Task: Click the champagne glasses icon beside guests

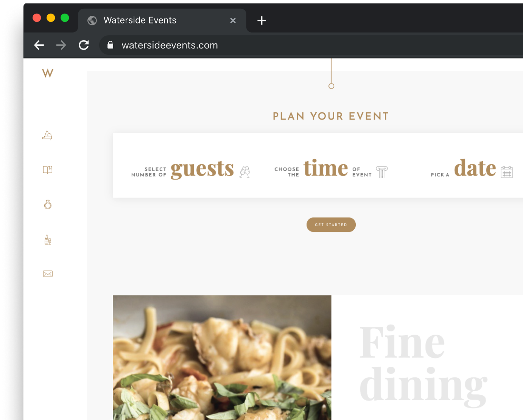Action: 245,172
